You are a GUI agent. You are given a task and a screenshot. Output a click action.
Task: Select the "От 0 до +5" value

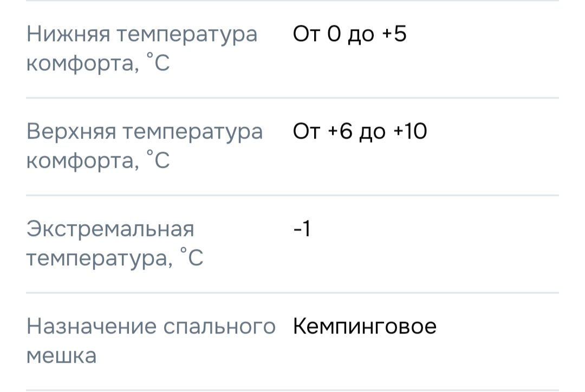(349, 35)
